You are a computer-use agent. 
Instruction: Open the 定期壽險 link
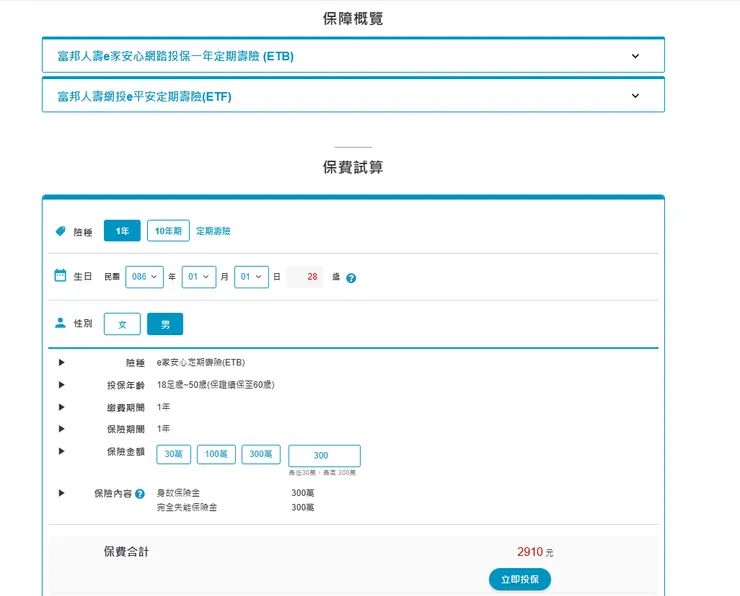tap(213, 231)
